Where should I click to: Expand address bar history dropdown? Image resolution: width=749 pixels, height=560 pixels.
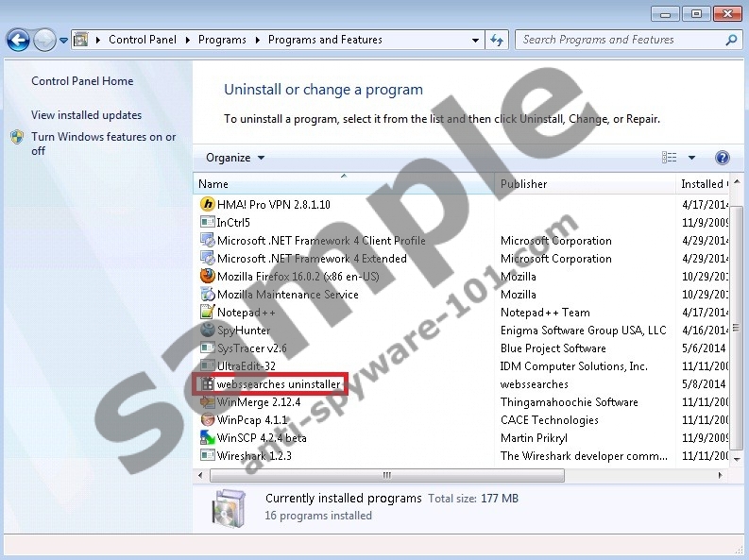(475, 40)
